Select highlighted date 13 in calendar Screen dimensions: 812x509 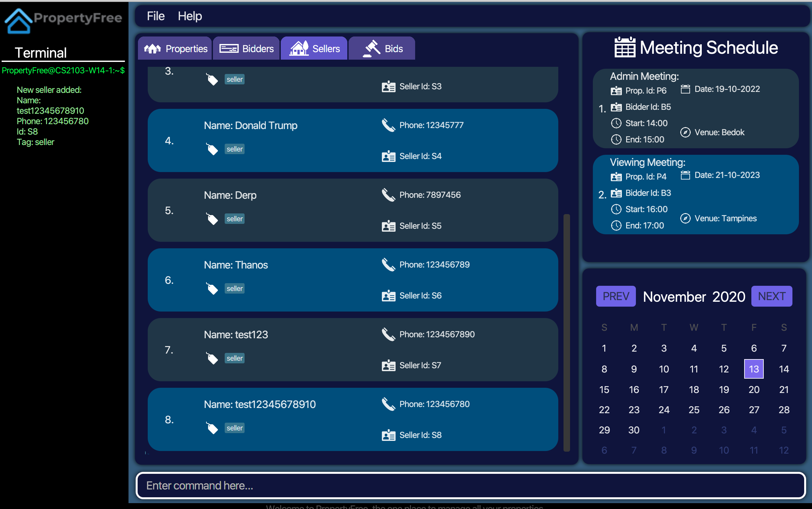[753, 369]
